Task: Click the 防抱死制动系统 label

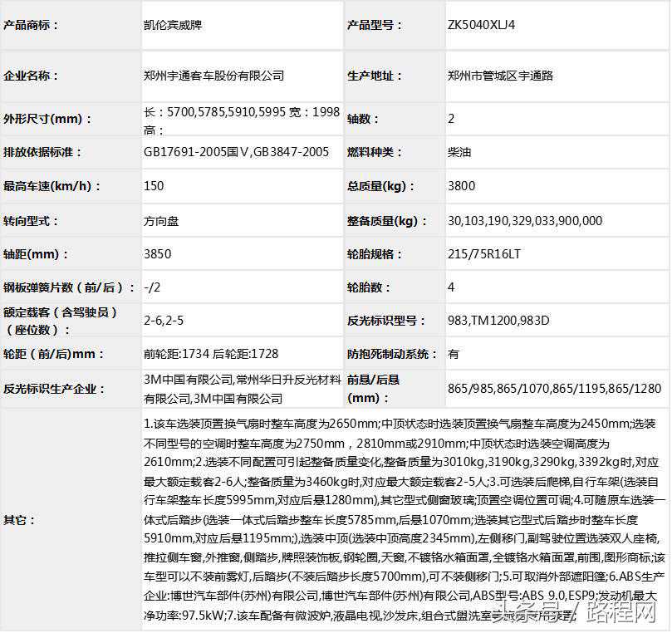Action: [x=392, y=354]
